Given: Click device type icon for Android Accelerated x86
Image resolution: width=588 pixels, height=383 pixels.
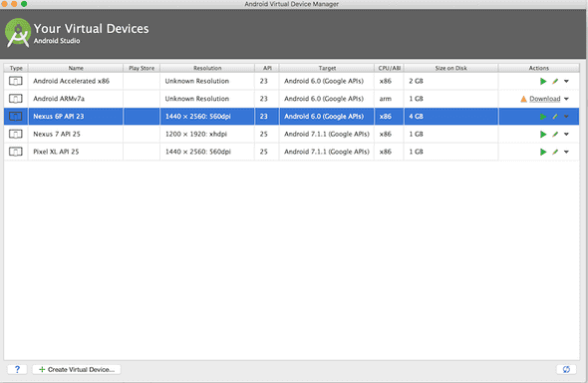Looking at the screenshot, I should (16, 81).
